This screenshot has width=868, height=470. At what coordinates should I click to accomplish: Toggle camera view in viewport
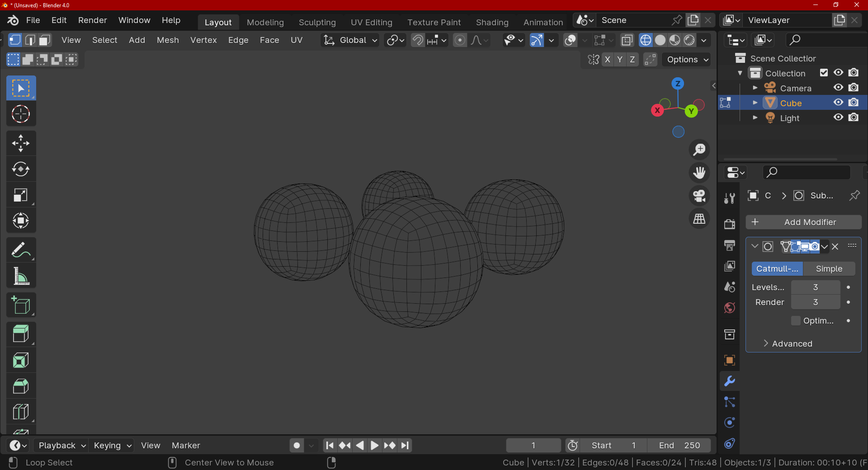click(x=699, y=196)
